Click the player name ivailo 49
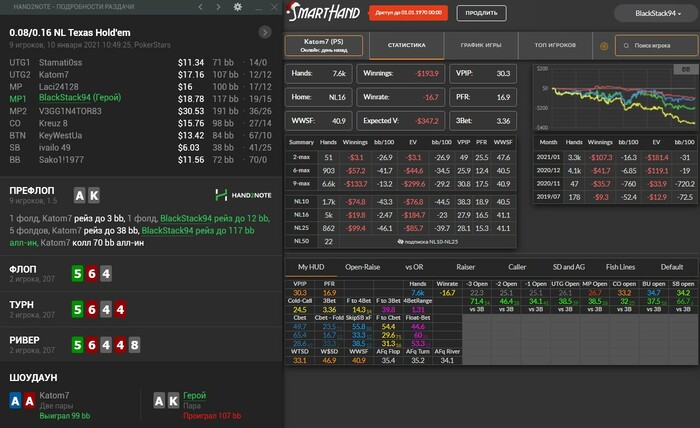 point(54,147)
